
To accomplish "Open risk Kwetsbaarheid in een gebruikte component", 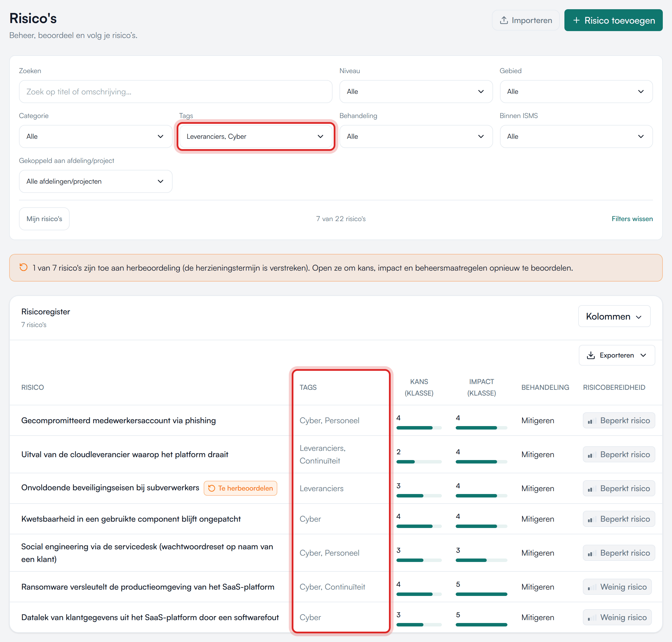I will 131,518.
